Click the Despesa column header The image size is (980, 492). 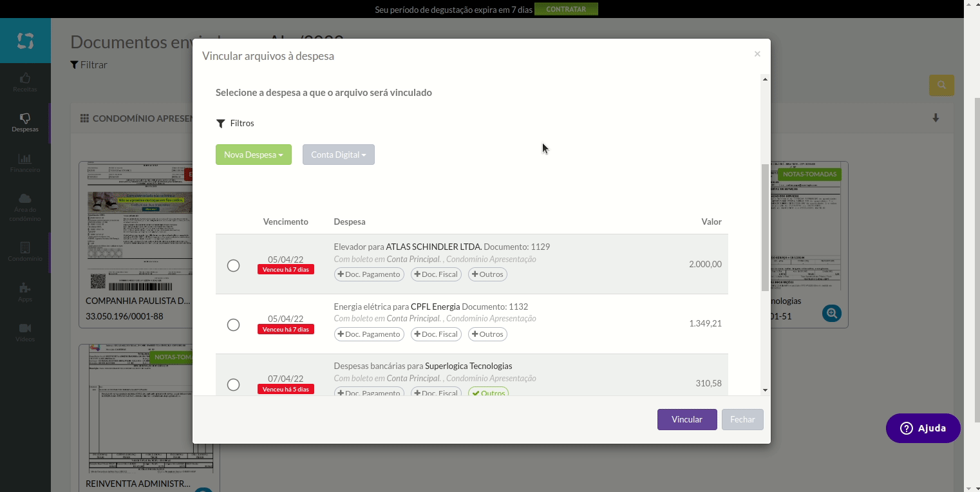[x=350, y=222]
